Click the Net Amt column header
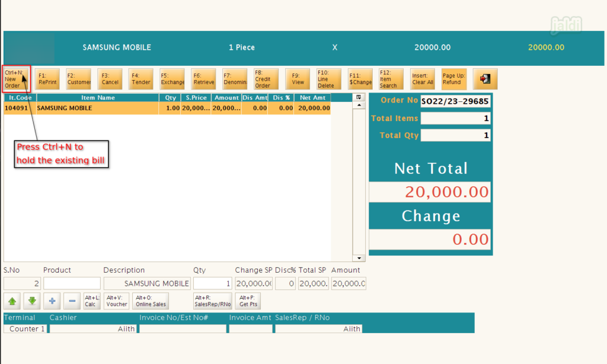 [x=312, y=98]
